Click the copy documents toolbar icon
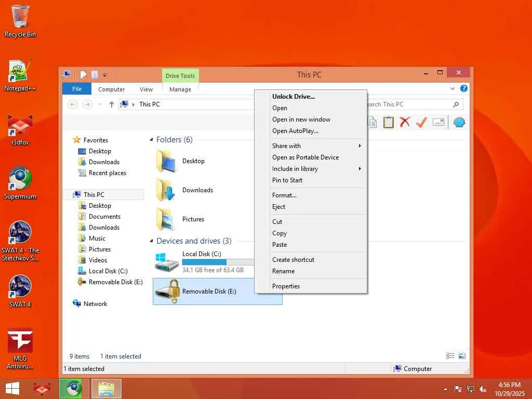 [x=372, y=122]
